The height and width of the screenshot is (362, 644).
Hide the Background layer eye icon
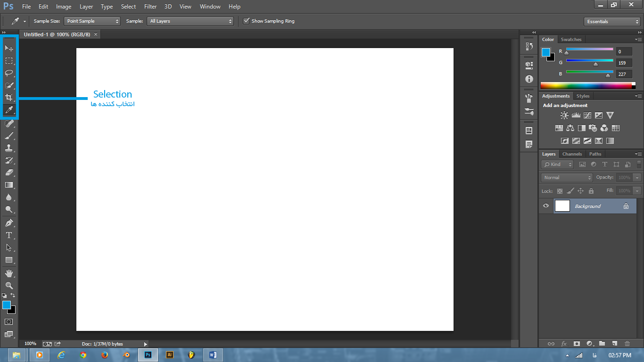[x=546, y=206]
